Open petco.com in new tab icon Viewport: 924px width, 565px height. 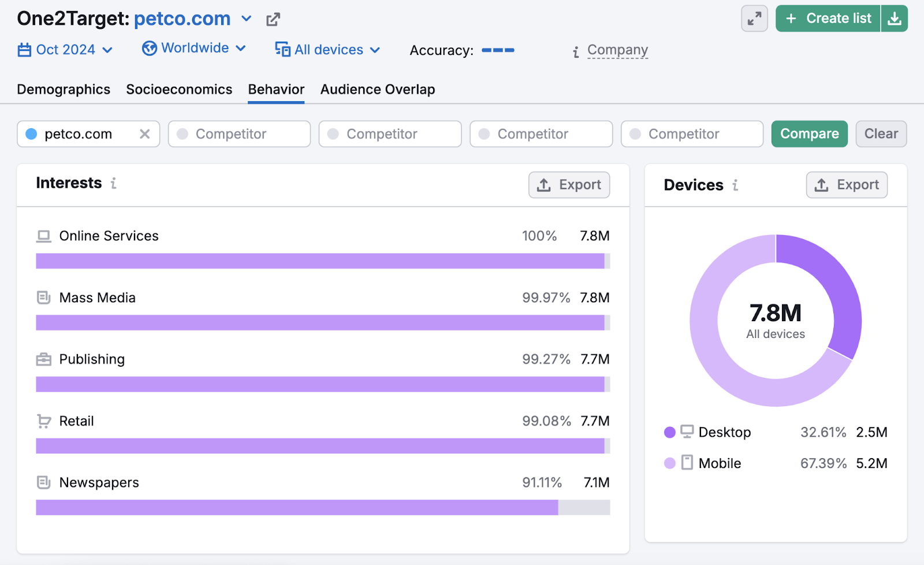[x=273, y=20]
